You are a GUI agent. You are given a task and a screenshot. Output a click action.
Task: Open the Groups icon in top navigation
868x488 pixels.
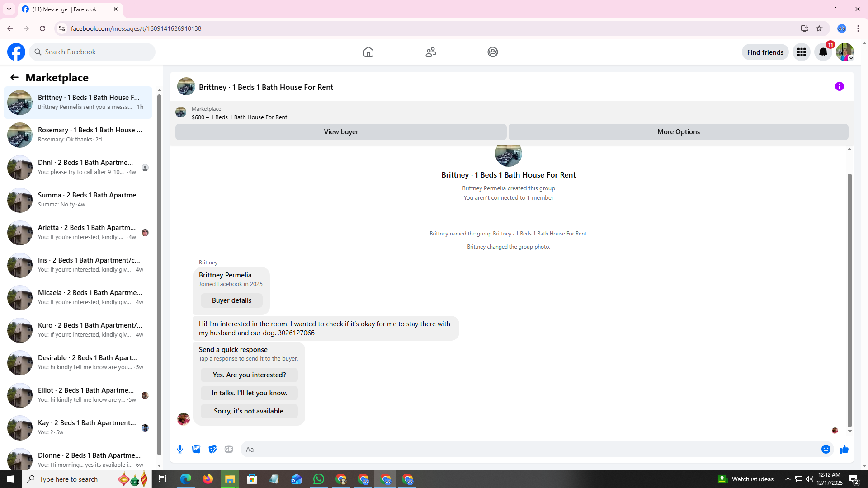[493, 52]
